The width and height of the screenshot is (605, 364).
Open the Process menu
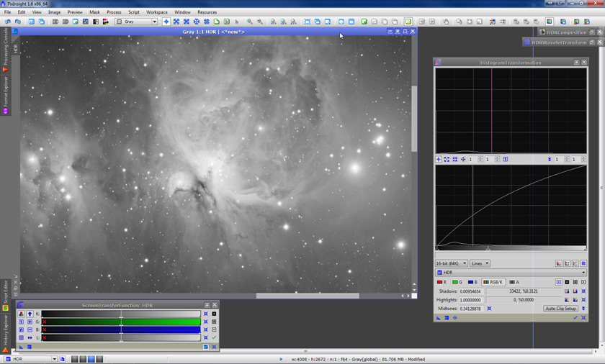pyautogui.click(x=114, y=12)
